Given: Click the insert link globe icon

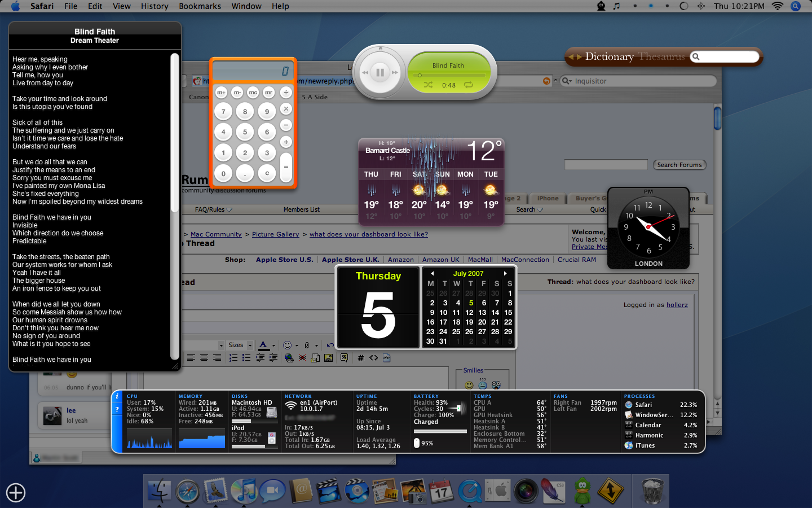Looking at the screenshot, I should (289, 358).
